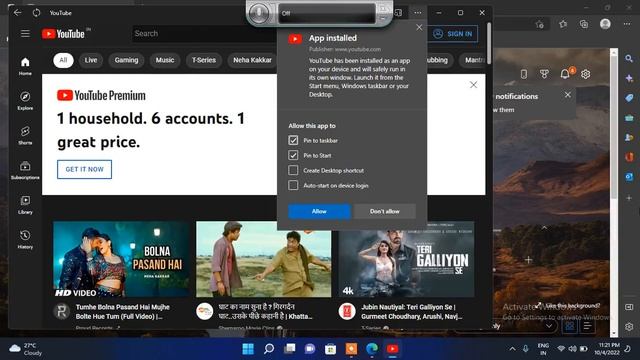Open History in YouTube sidebar
The width and height of the screenshot is (640, 360).
pos(25,240)
